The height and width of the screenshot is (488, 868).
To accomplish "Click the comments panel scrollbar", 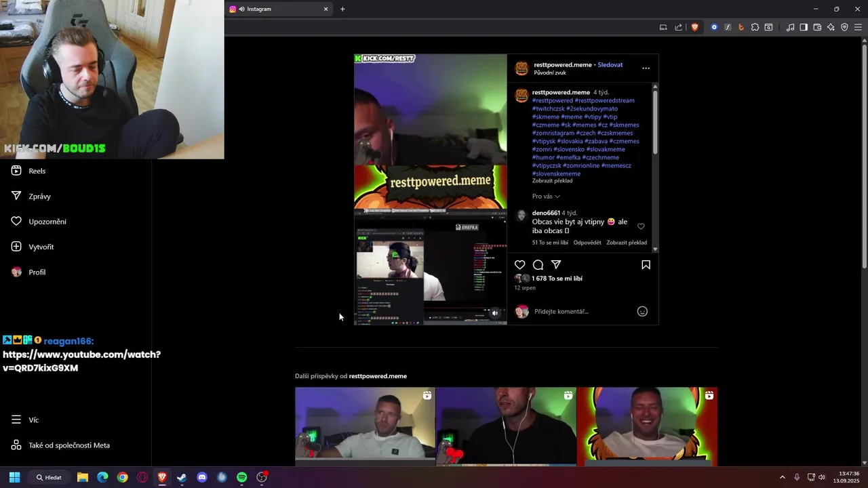I will pyautogui.click(x=655, y=122).
